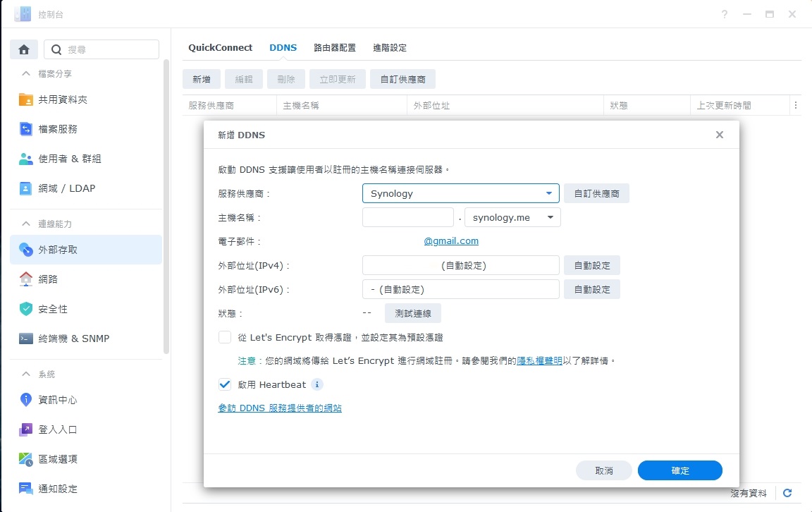The image size is (812, 512).
Task: Open the table column options menu icon
Action: [795, 105]
